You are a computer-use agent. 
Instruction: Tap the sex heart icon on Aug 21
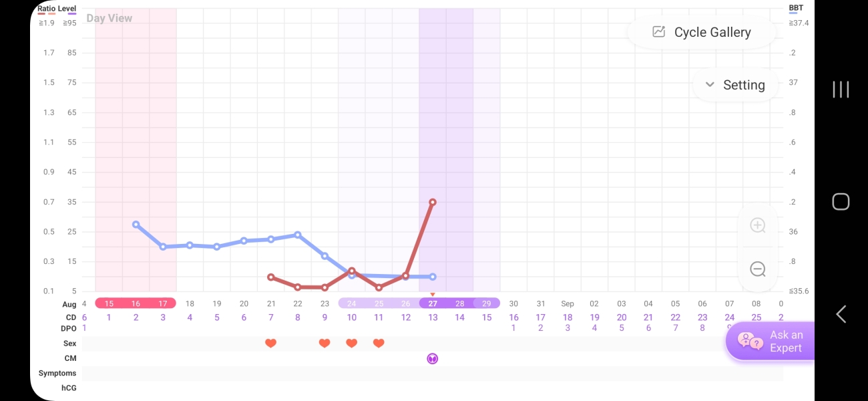pos(270,344)
